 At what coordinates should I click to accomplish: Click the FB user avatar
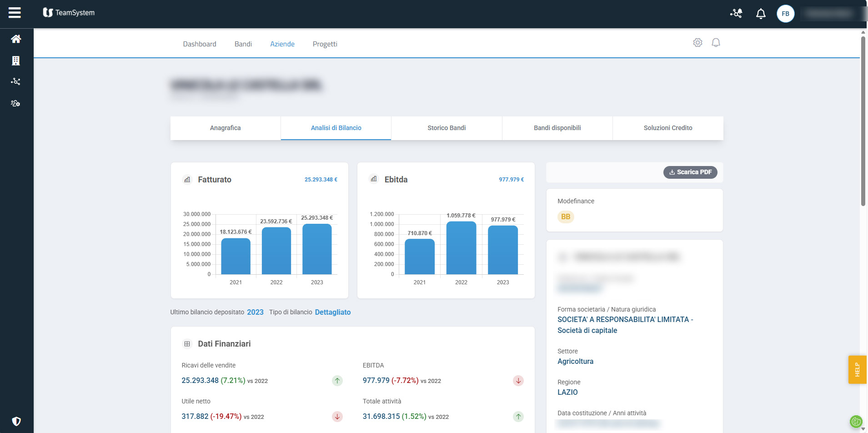point(785,14)
